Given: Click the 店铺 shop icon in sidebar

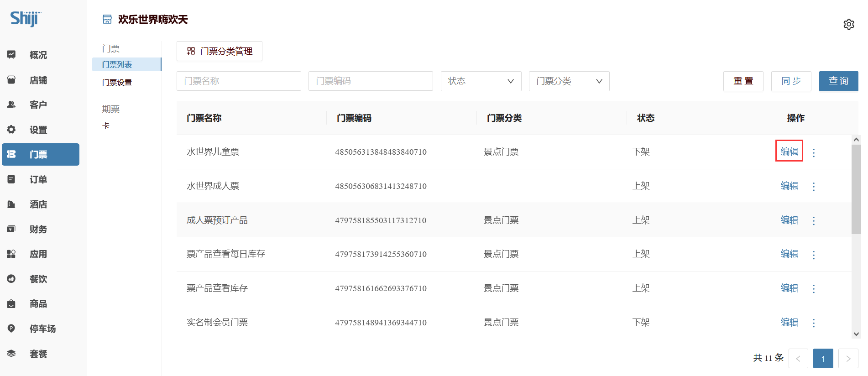Looking at the screenshot, I should (x=11, y=80).
